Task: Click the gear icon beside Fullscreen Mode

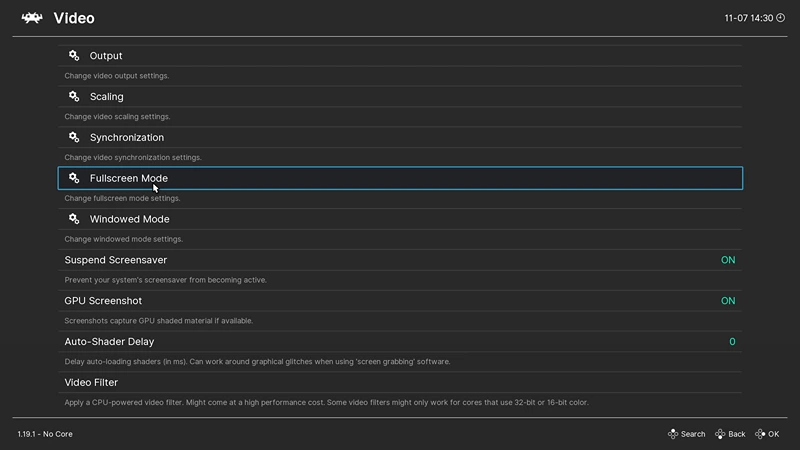Action: pyautogui.click(x=74, y=178)
